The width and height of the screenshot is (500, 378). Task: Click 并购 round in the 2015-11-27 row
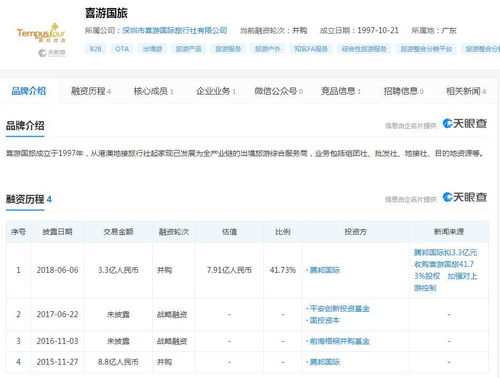(165, 362)
